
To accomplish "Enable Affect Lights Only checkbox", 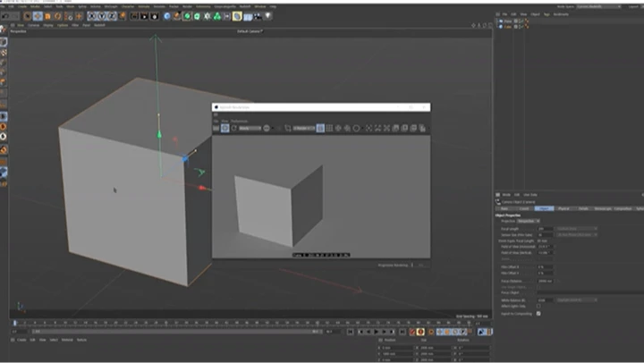I will click(x=538, y=307).
